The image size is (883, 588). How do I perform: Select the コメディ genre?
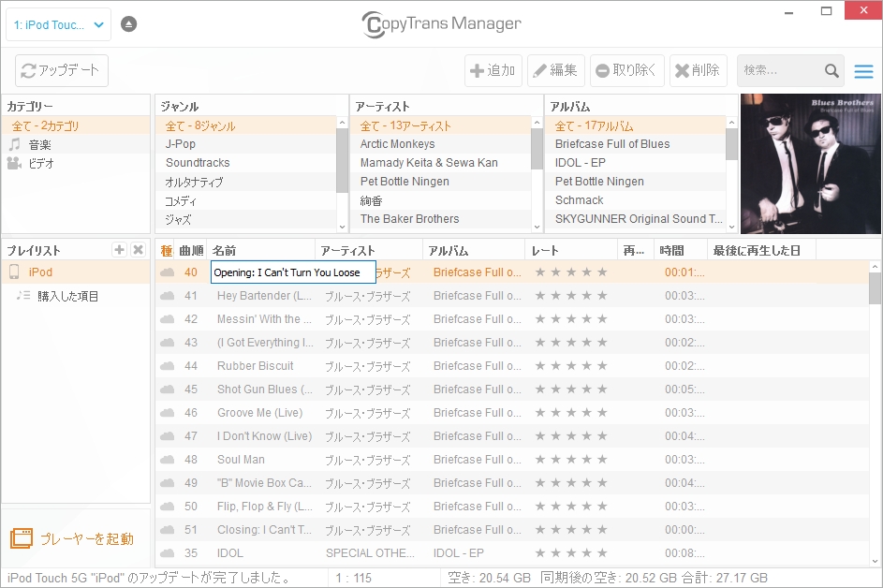[x=246, y=200]
